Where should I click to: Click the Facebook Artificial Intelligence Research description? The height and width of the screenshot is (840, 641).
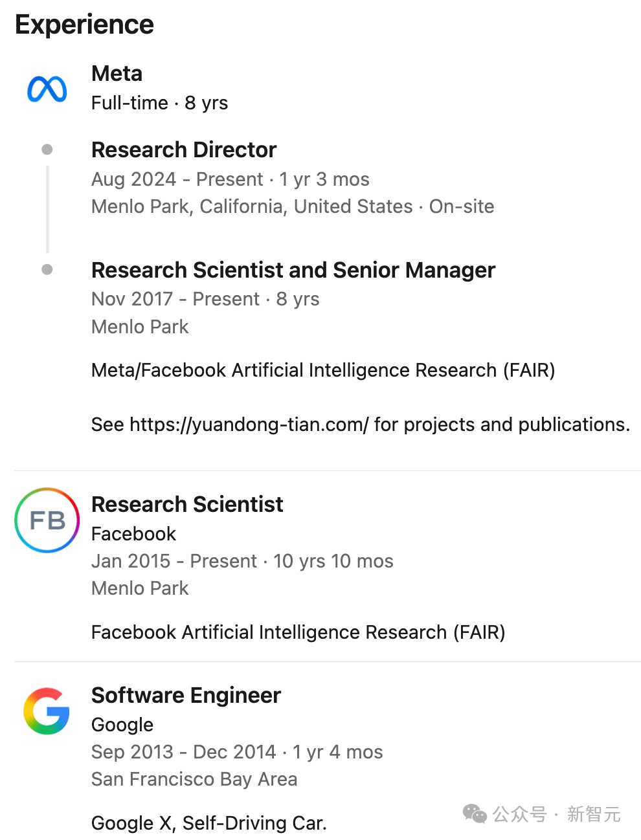tap(298, 632)
